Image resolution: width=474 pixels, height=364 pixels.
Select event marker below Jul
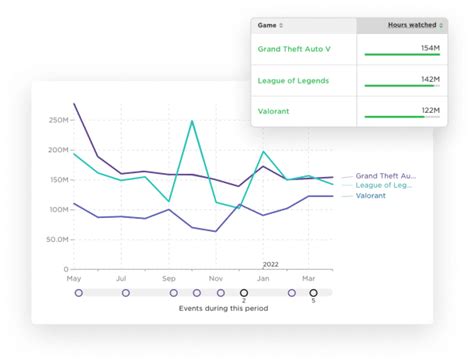(126, 293)
